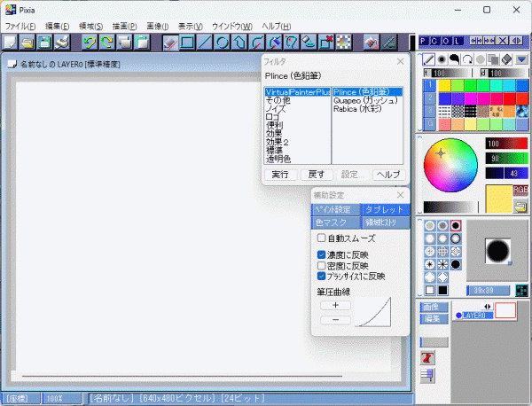Pick a color on the hue color wheel
This screenshot has width=532, height=406.
[450, 165]
